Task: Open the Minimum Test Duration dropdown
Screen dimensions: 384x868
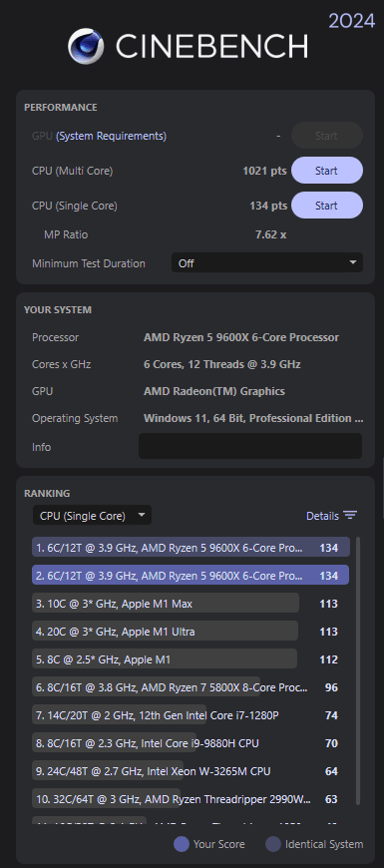Action: point(267,263)
